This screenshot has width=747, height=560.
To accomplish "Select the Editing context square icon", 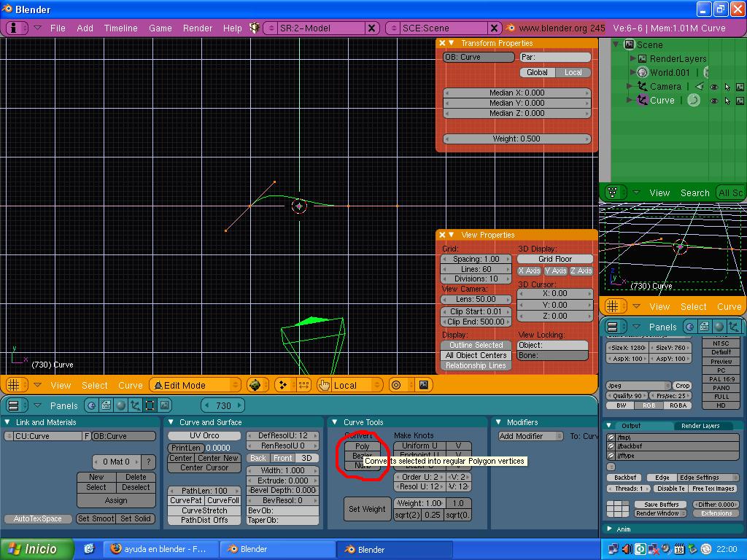I will tap(150, 405).
